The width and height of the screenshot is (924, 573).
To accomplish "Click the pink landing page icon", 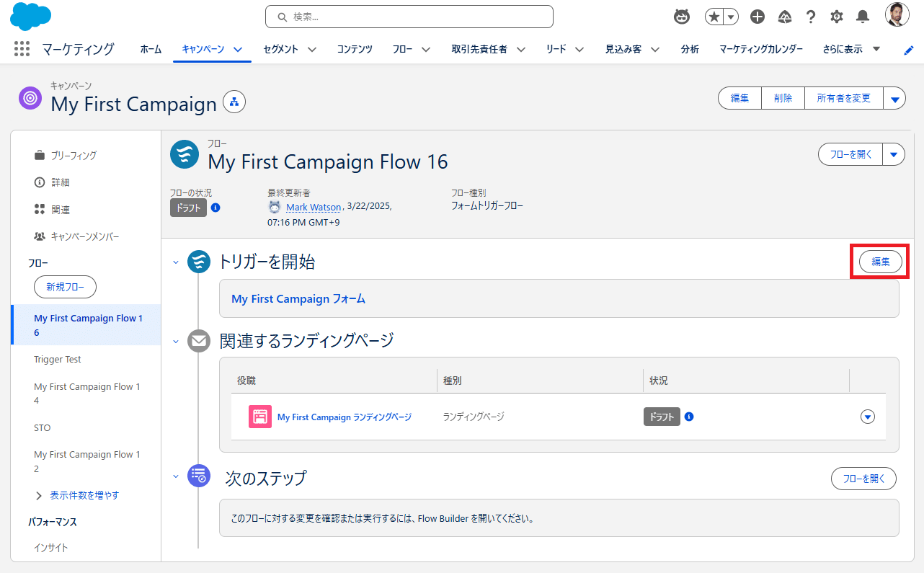I will tap(260, 417).
